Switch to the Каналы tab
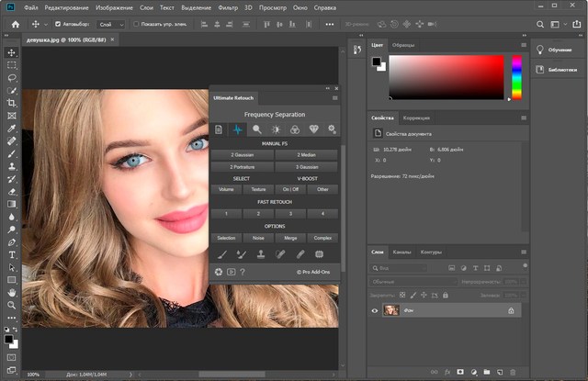The width and height of the screenshot is (588, 381). click(x=402, y=252)
